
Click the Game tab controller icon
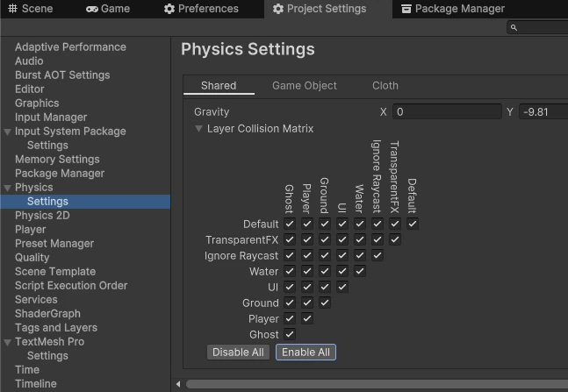tap(92, 9)
